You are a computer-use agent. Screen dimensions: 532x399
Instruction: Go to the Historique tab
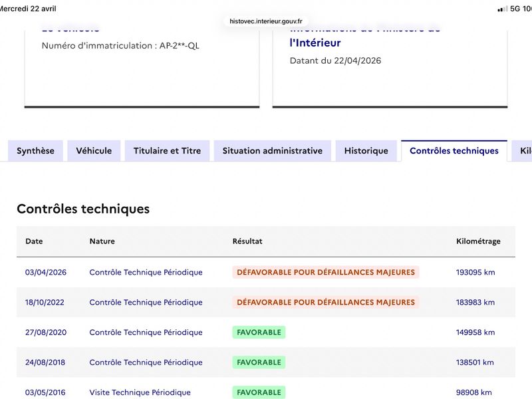click(x=366, y=151)
